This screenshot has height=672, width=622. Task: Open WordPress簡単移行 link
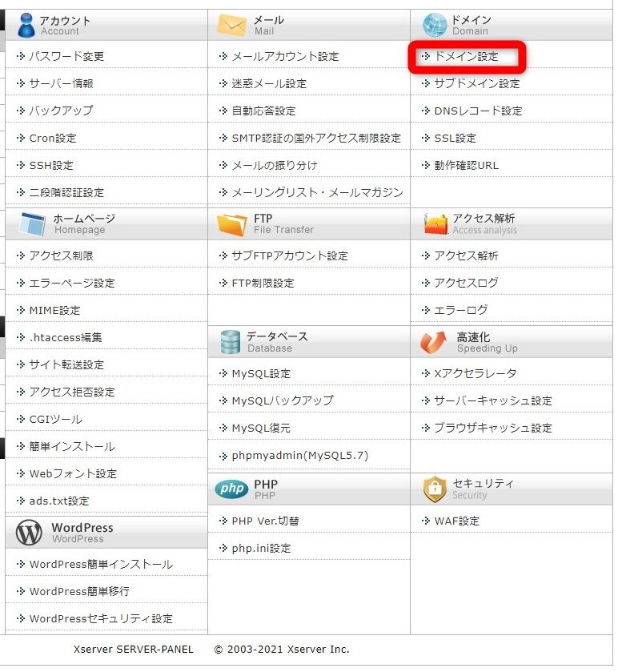(80, 592)
